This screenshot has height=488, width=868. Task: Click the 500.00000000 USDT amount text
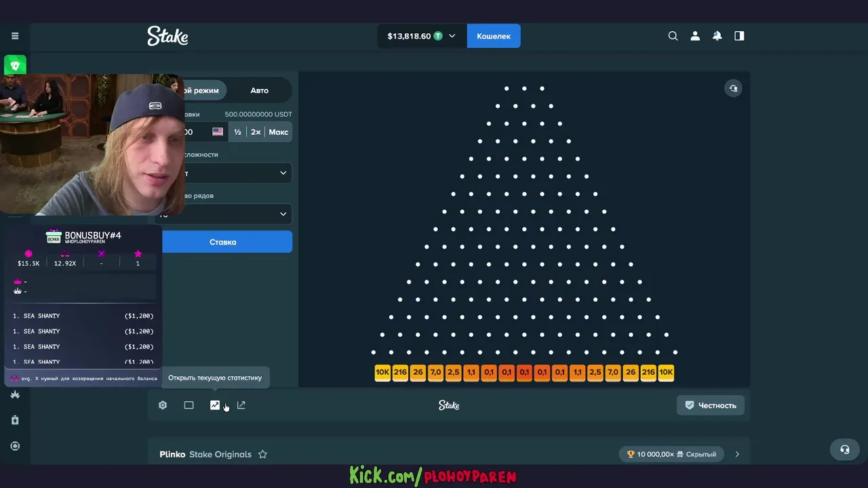(x=258, y=115)
